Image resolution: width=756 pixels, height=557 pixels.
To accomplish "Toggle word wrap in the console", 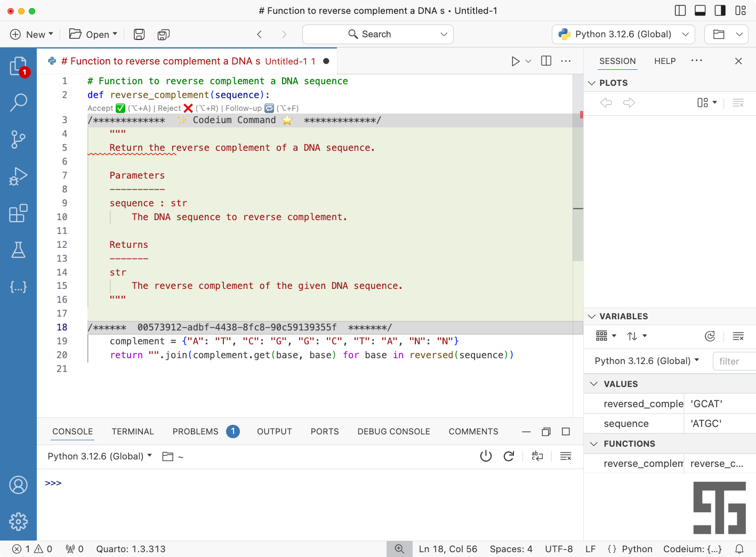I will [537, 456].
